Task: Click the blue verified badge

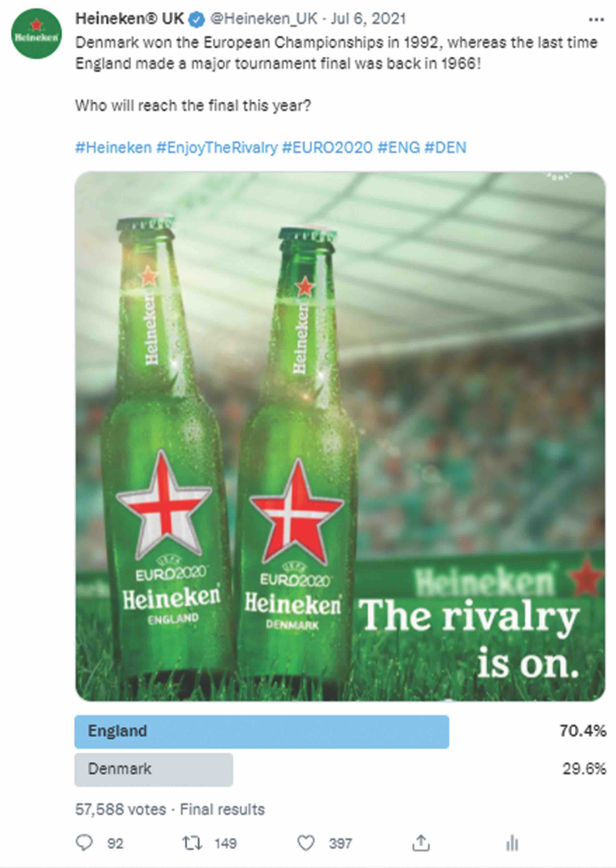Action: tap(197, 19)
